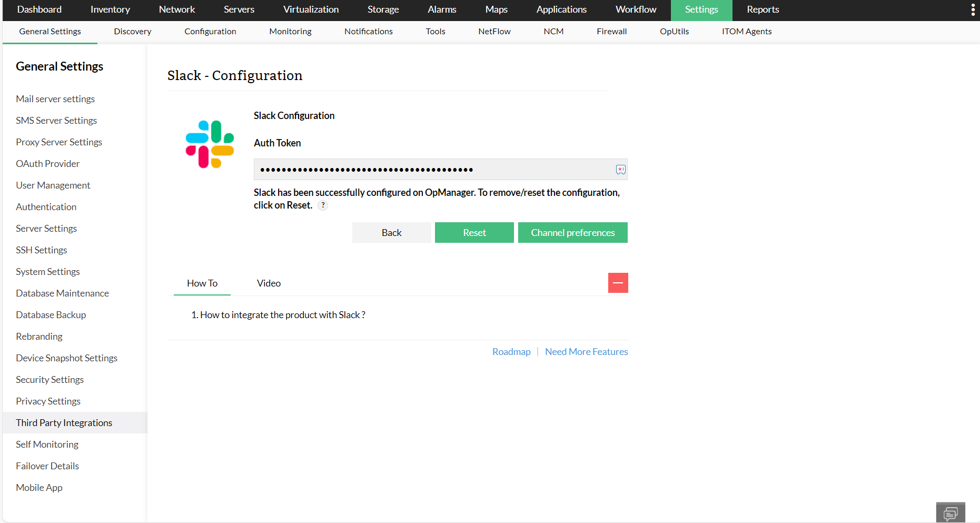
Task: Open the Storage menu
Action: click(383, 9)
